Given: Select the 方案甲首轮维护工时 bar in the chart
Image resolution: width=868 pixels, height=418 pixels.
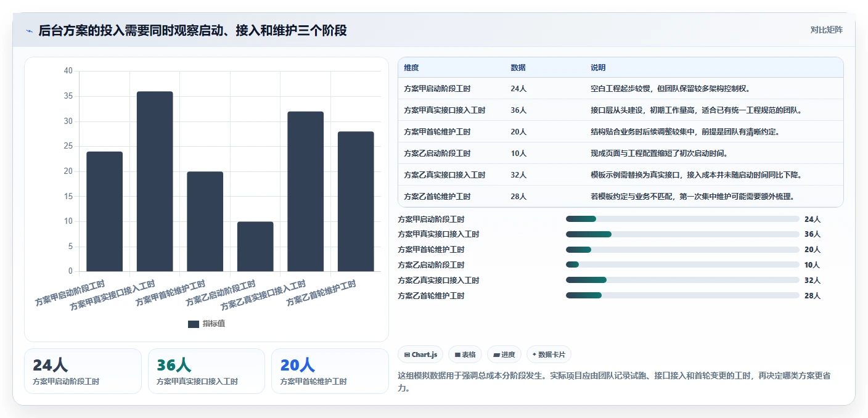Looking at the screenshot, I should point(205,221).
